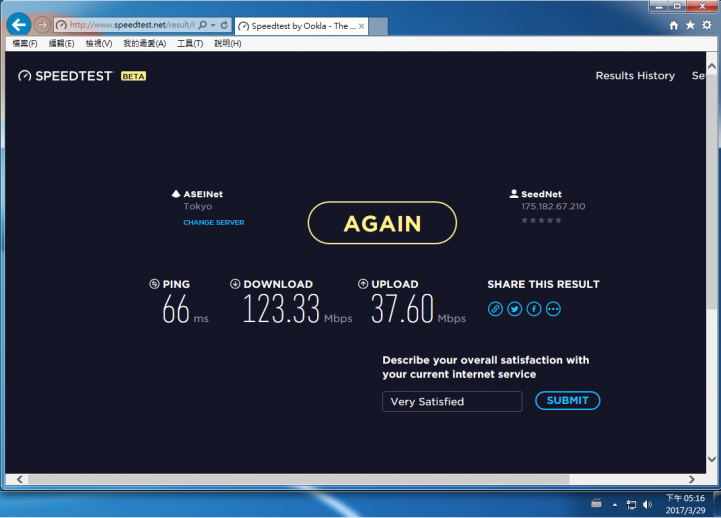
Task: Share result on Facebook
Action: pyautogui.click(x=534, y=309)
